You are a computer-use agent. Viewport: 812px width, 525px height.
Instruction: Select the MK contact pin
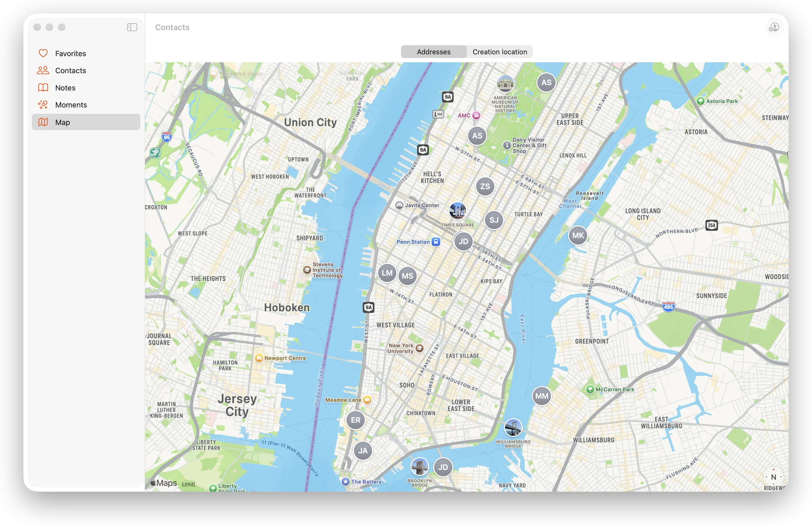[x=578, y=235]
